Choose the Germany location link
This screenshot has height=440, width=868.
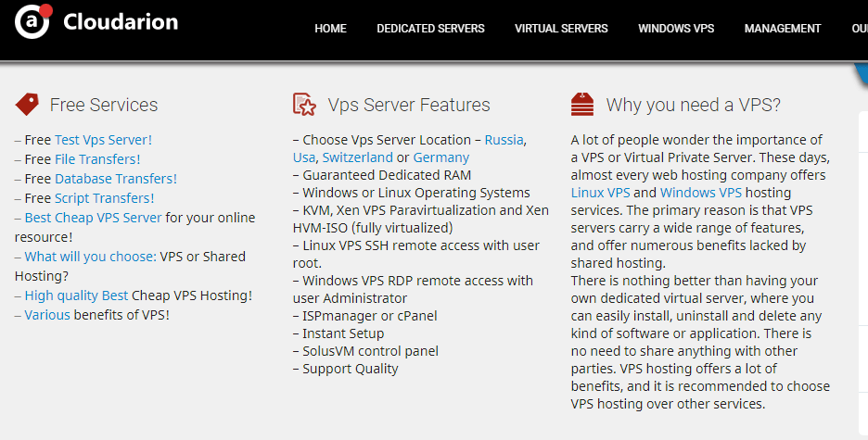point(441,157)
